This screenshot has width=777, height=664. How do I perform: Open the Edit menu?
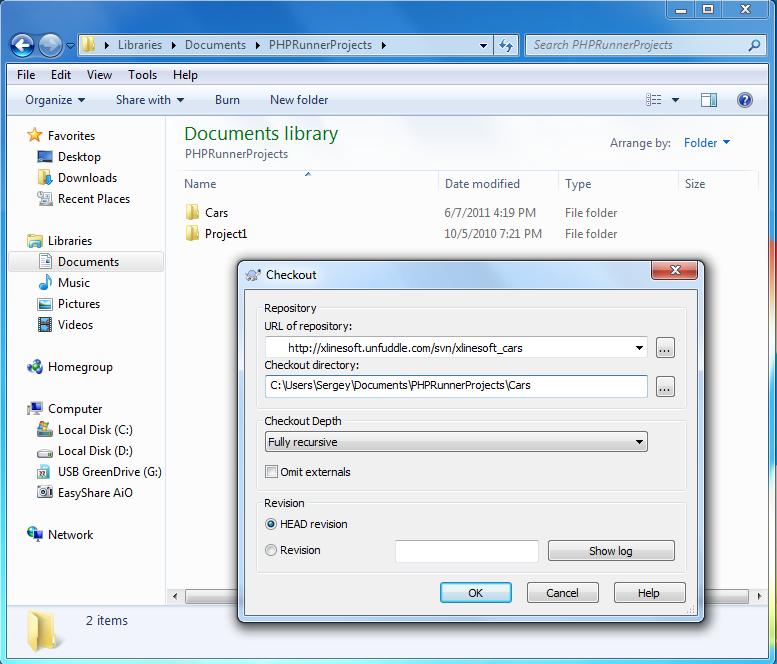(x=61, y=75)
